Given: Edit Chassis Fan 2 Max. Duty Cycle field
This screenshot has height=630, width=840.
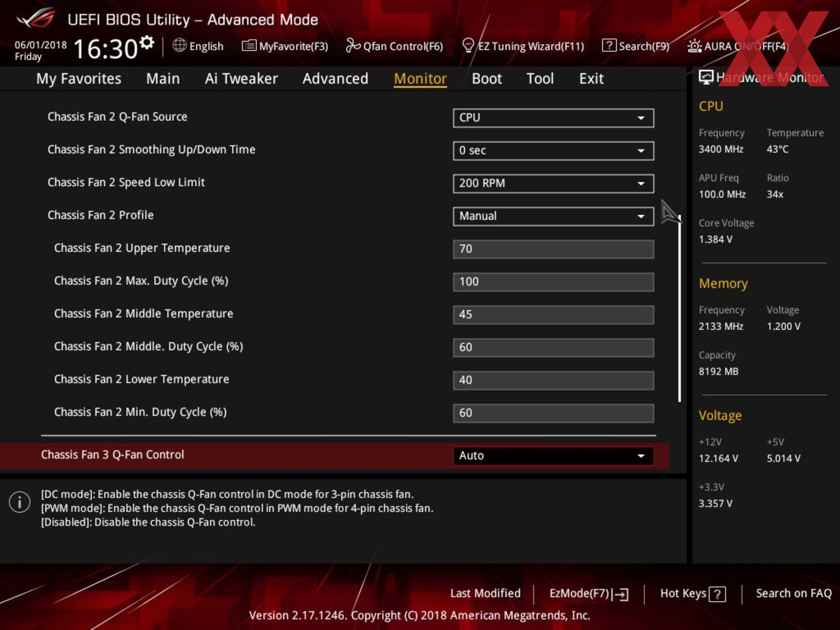Looking at the screenshot, I should click(x=553, y=282).
